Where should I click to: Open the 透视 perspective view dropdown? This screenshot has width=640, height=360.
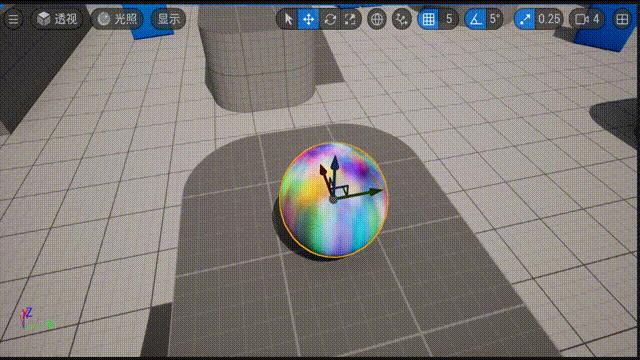point(57,19)
